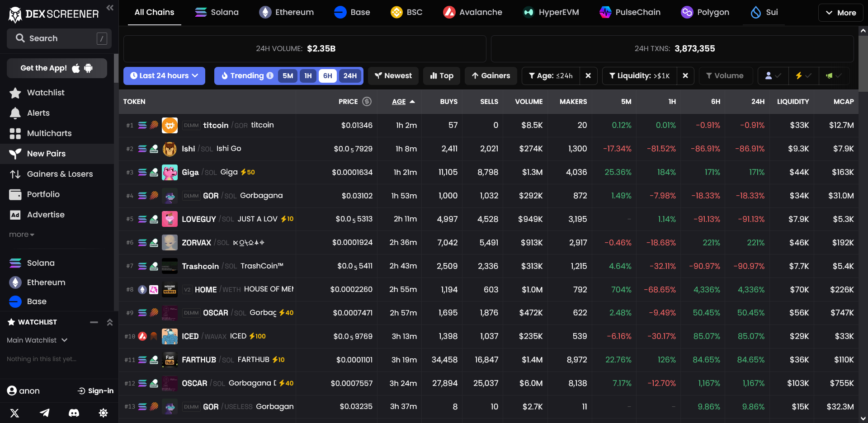The height and width of the screenshot is (423, 868).
Task: Expand the Last 24 hours dropdown
Action: (164, 75)
